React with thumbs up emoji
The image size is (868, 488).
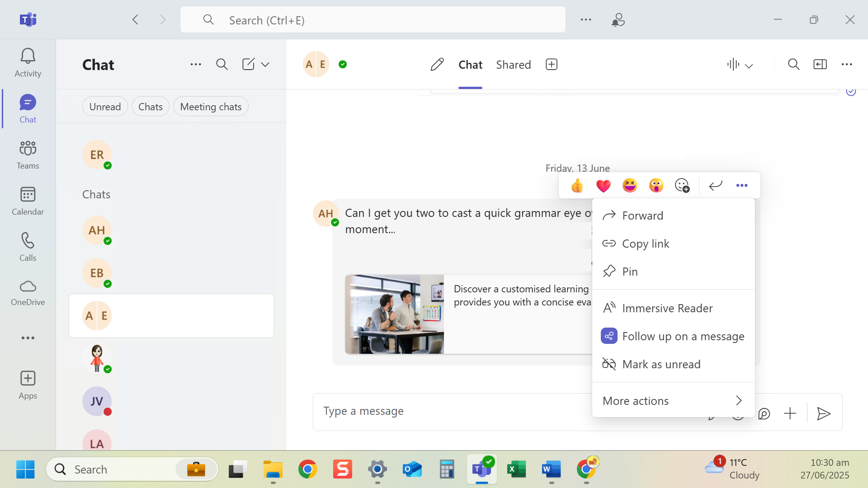pos(577,185)
